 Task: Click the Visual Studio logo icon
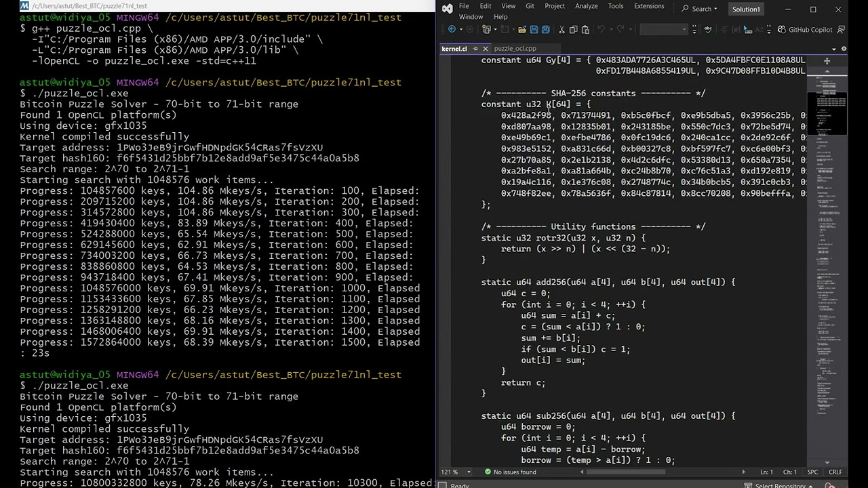[x=447, y=9]
